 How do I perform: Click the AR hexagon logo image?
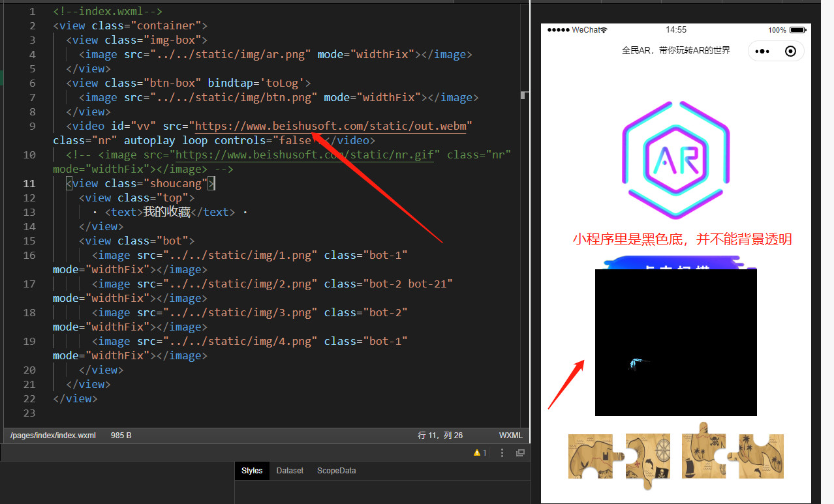click(x=675, y=160)
